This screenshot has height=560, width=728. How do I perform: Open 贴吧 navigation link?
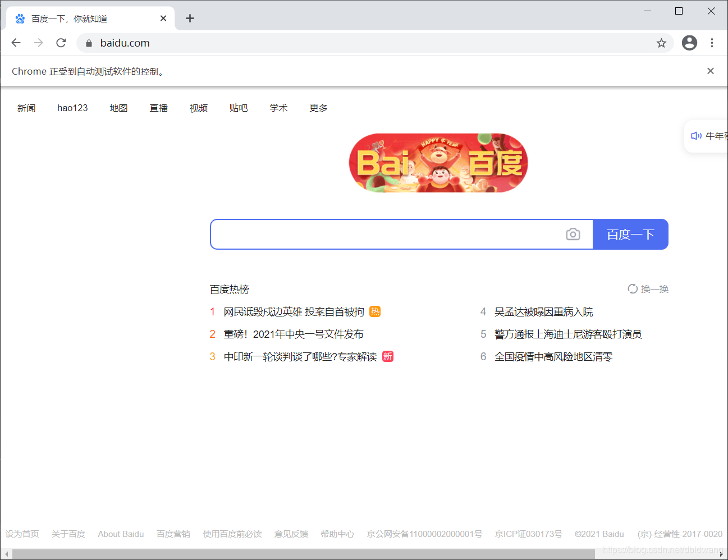point(239,108)
